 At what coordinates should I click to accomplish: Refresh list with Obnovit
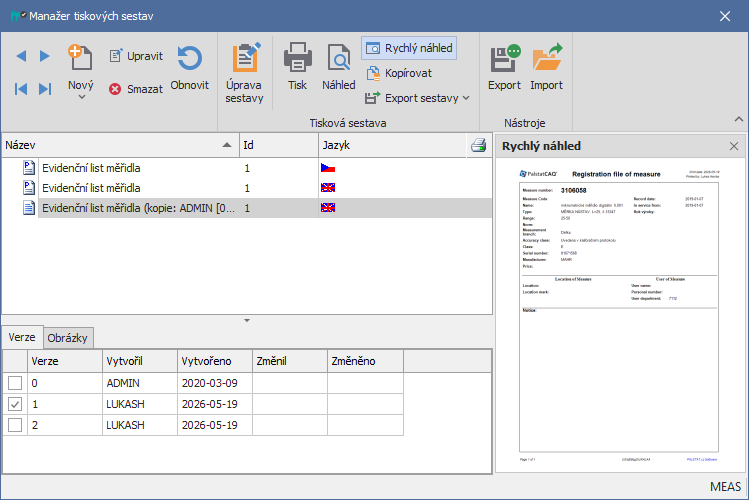190,68
